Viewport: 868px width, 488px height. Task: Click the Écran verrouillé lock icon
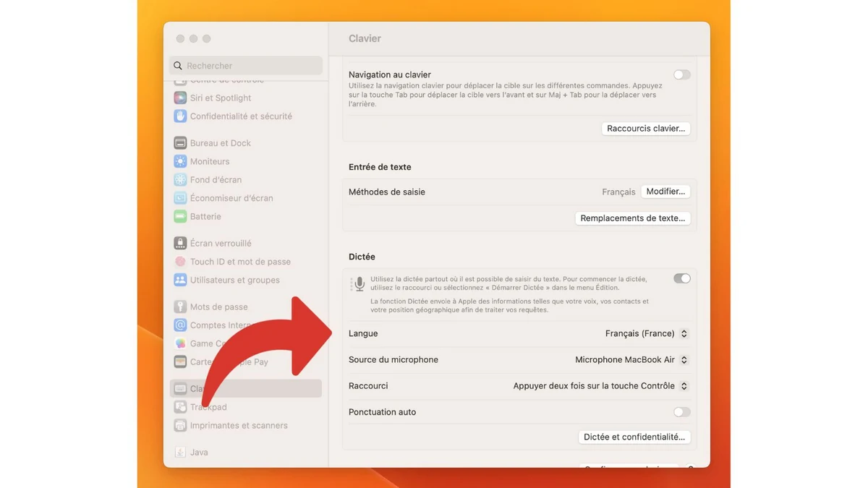click(180, 243)
